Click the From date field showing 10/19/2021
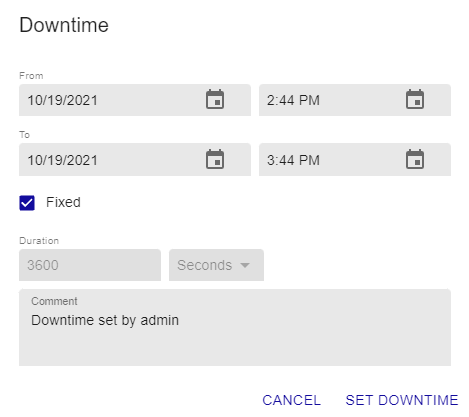The height and width of the screenshot is (417, 469). point(135,100)
